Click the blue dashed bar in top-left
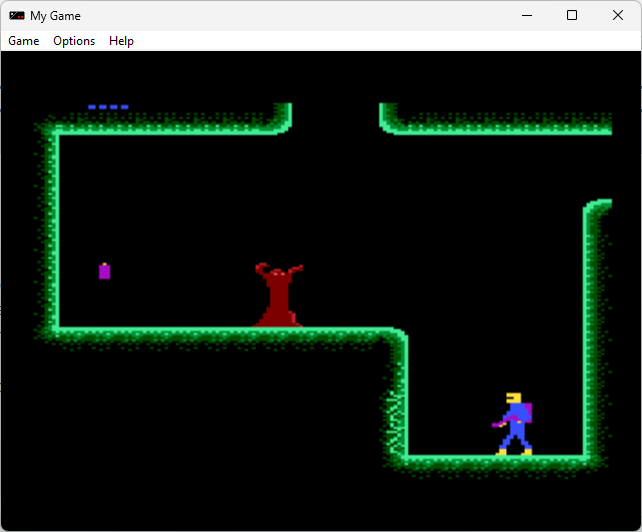The image size is (642, 532). click(108, 107)
